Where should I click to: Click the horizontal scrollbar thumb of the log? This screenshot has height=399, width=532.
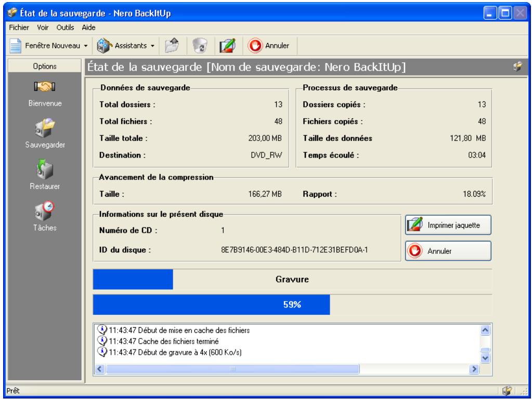point(232,369)
